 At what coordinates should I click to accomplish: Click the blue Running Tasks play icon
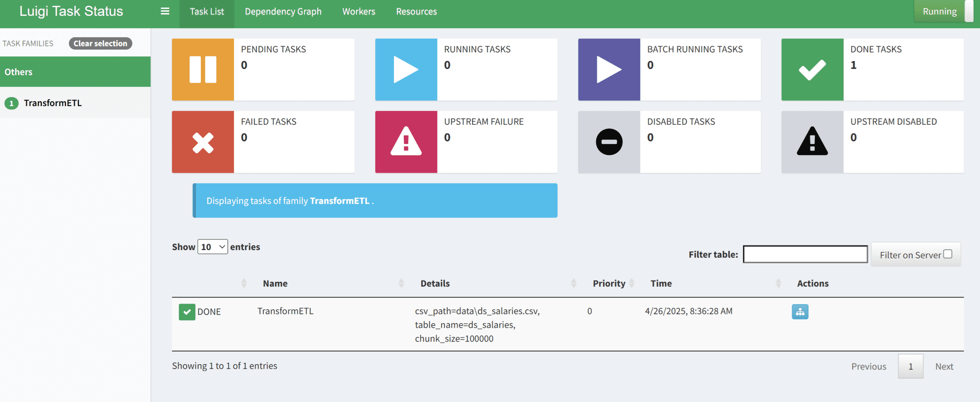406,69
